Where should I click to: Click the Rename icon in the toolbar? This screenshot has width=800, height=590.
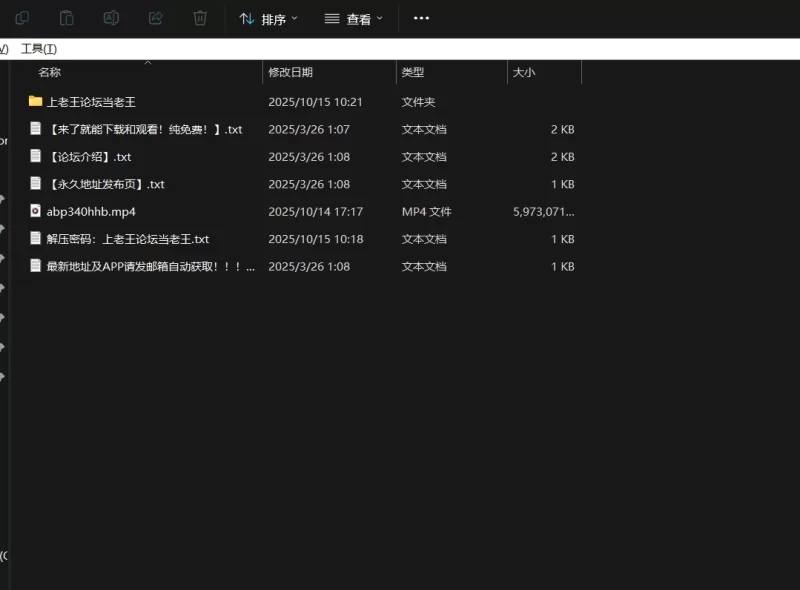(x=111, y=18)
